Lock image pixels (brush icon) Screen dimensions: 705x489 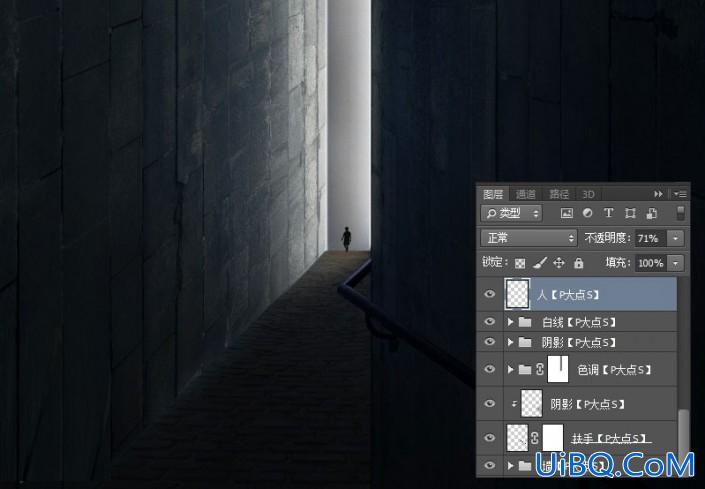540,262
